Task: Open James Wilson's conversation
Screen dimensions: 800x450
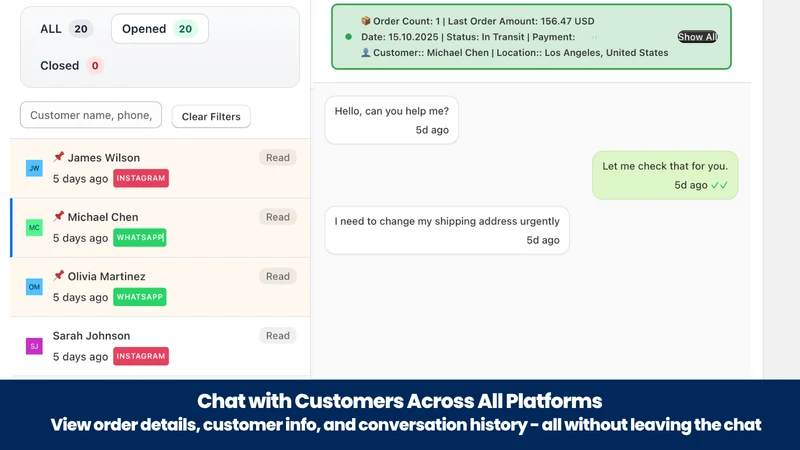Action: (160, 168)
